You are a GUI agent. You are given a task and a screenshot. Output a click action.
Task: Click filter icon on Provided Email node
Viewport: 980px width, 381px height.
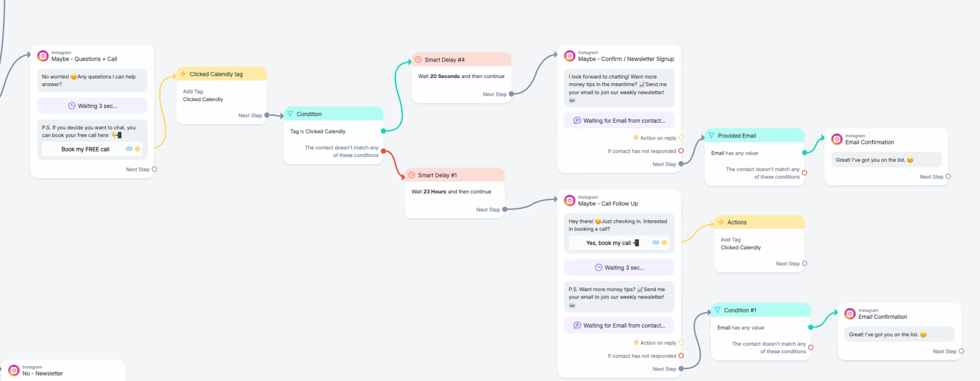(711, 136)
